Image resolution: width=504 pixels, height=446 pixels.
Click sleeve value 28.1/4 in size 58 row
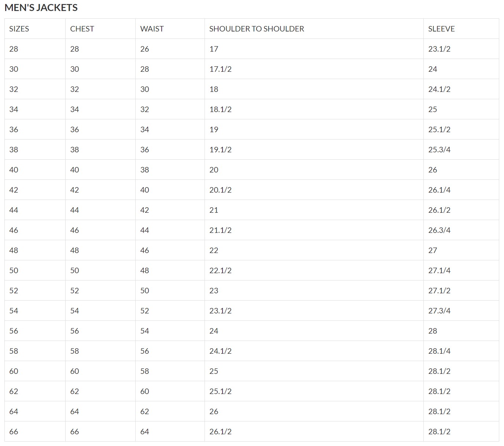click(439, 351)
